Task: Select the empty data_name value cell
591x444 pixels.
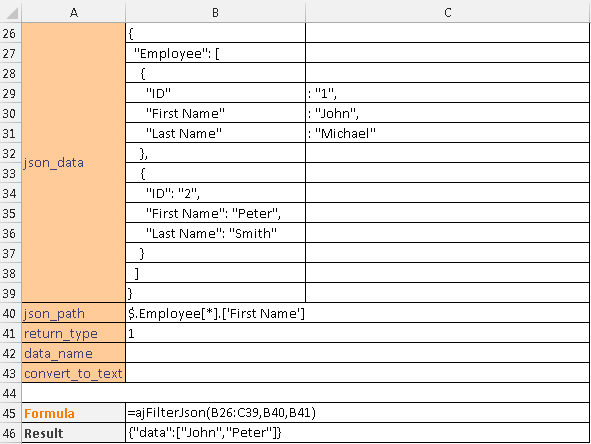Action: click(x=357, y=353)
